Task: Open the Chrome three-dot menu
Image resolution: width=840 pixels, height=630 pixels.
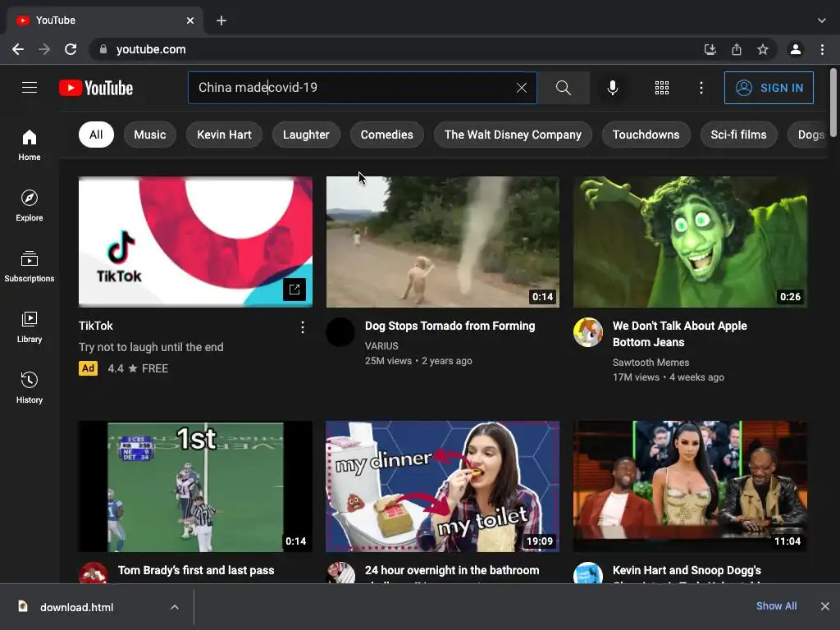Action: pyautogui.click(x=822, y=49)
